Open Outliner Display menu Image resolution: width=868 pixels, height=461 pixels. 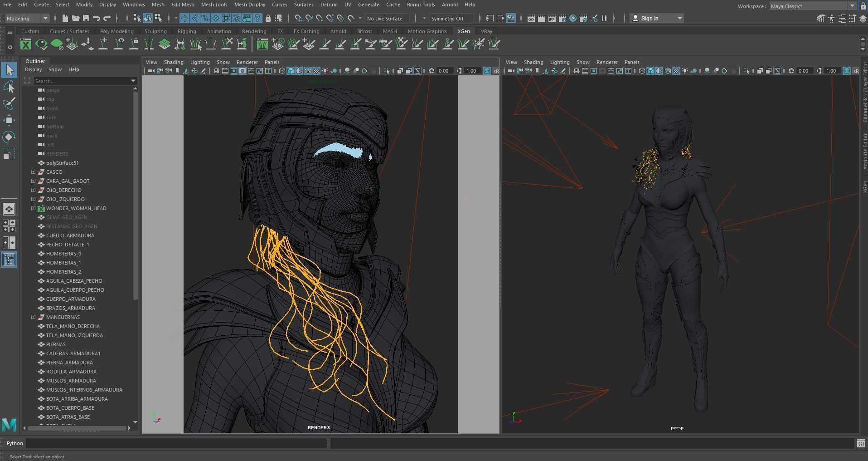click(x=33, y=69)
